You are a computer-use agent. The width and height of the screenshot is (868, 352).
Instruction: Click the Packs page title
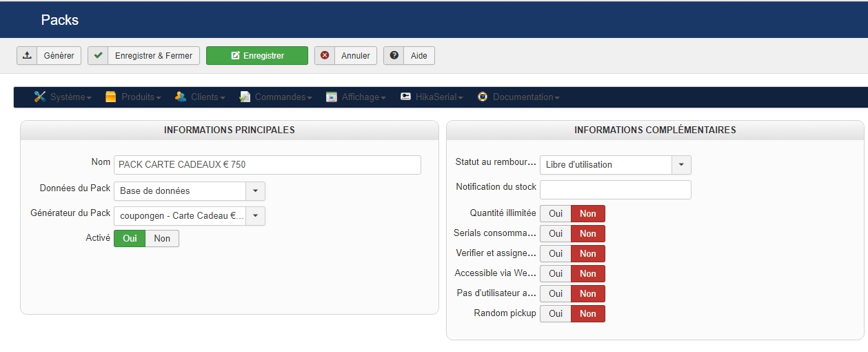click(x=60, y=20)
